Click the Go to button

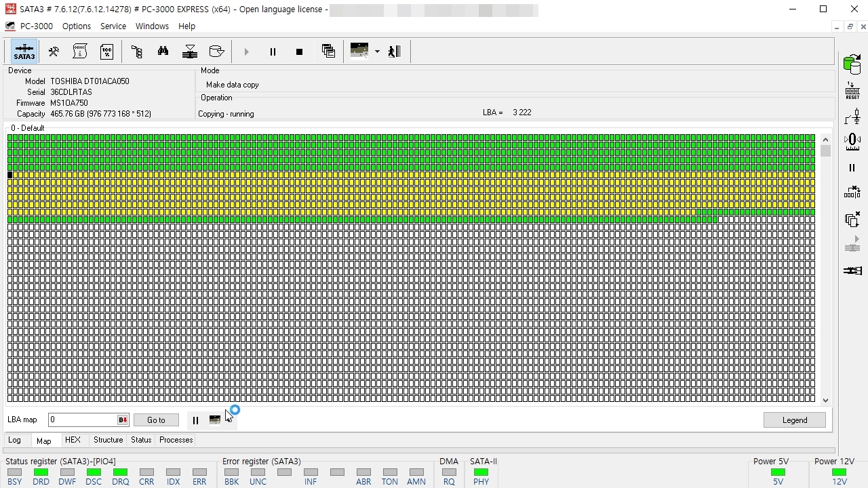click(x=156, y=420)
